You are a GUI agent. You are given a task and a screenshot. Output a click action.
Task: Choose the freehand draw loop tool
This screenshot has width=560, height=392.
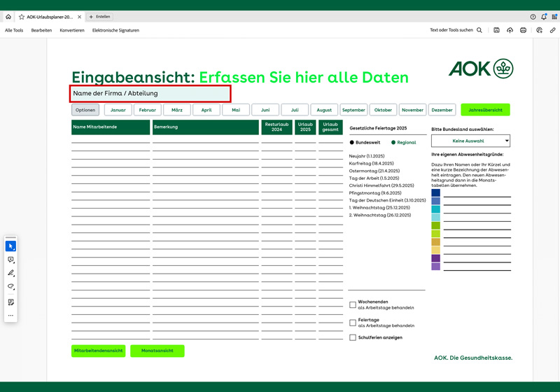[10, 286]
